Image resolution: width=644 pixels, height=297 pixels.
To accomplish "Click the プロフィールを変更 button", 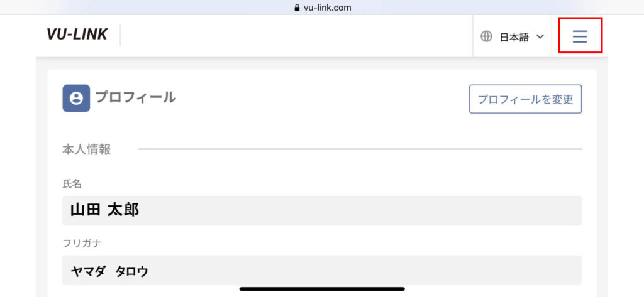I will coord(525,99).
